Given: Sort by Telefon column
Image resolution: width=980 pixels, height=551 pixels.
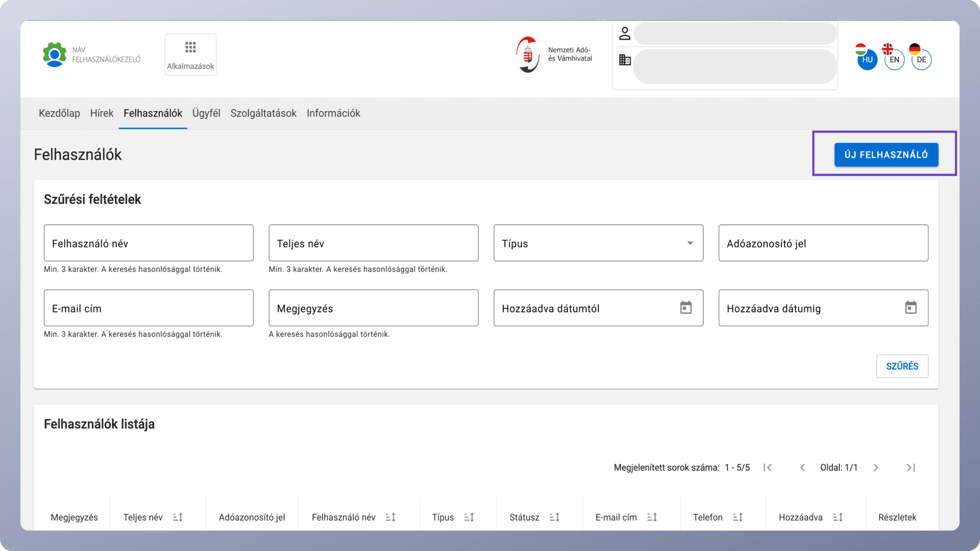Looking at the screenshot, I should pos(737,517).
